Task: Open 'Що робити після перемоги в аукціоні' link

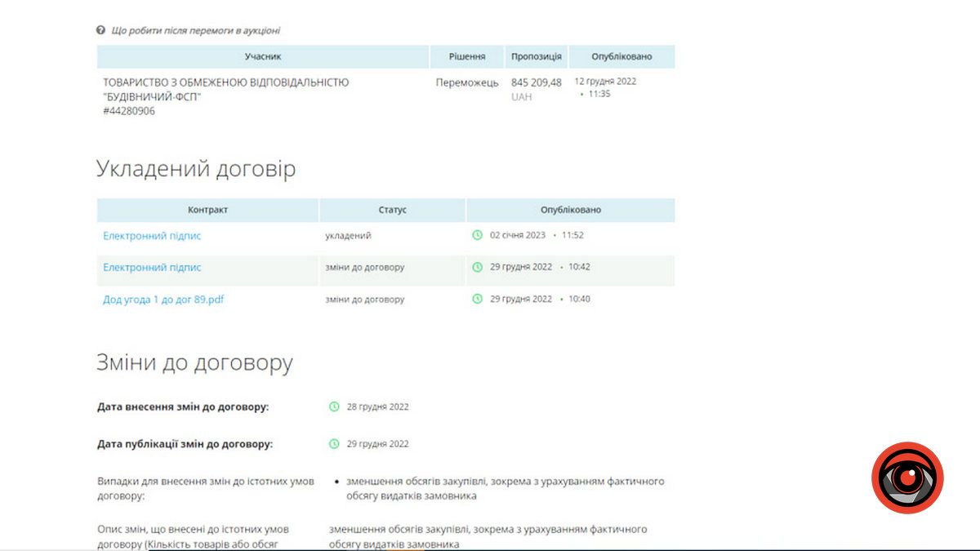Action: coord(195,30)
